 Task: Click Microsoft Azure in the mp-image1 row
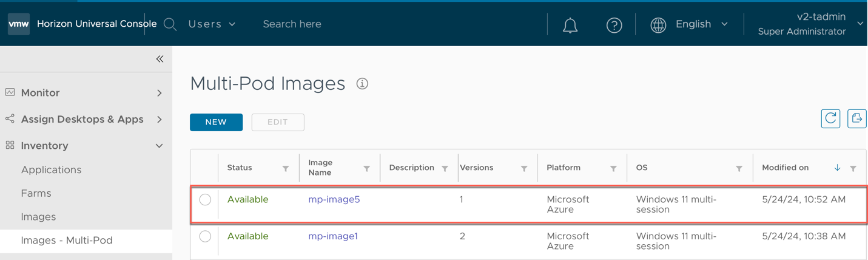tap(568, 241)
